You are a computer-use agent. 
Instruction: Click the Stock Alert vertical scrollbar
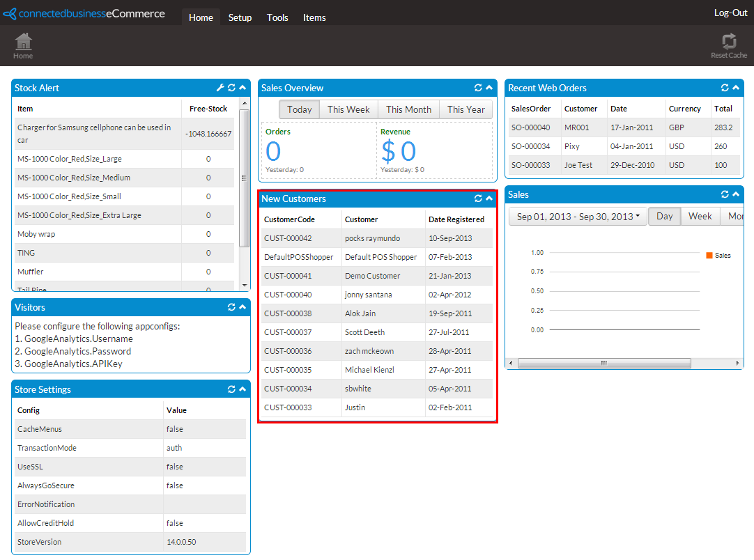244,178
